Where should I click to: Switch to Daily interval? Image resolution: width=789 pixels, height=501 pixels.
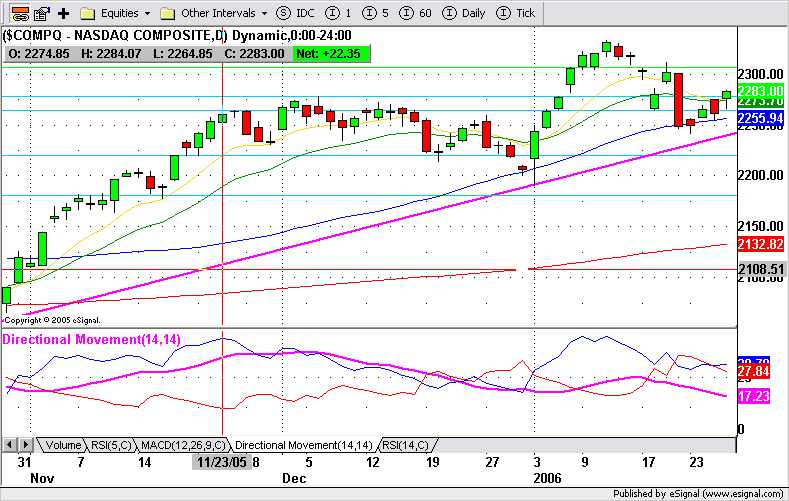463,13
